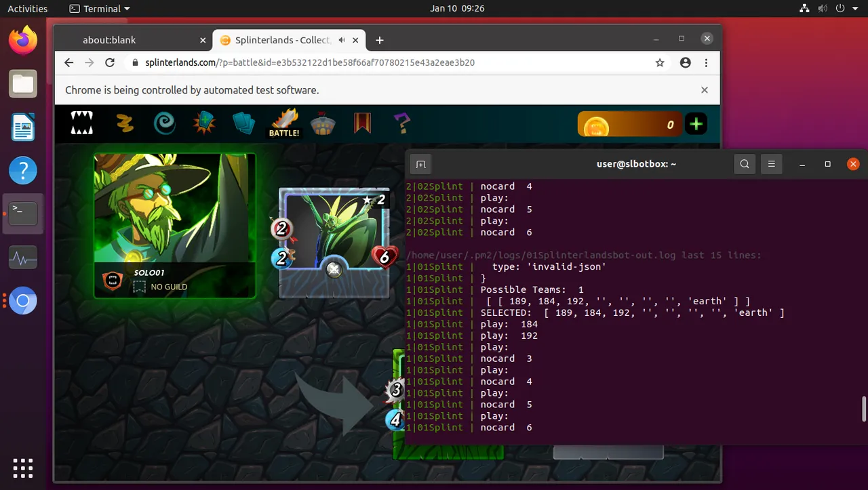Open the blue cards collection icon

click(x=243, y=123)
